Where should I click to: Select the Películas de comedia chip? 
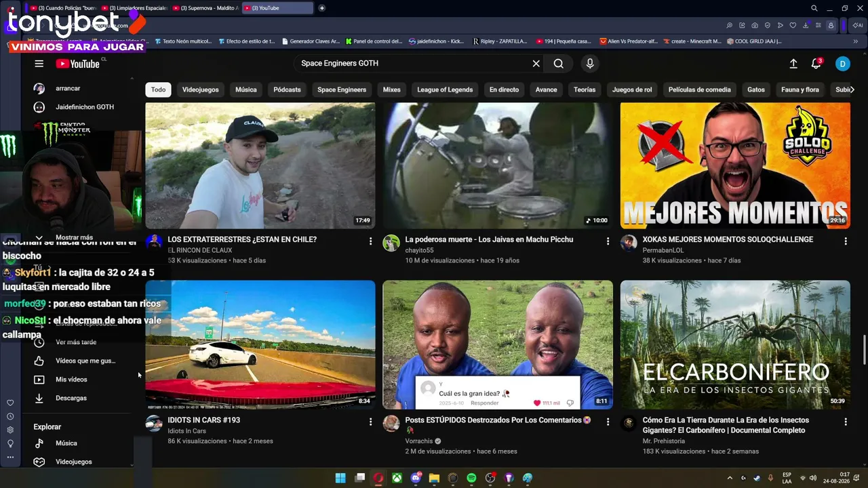coord(700,89)
